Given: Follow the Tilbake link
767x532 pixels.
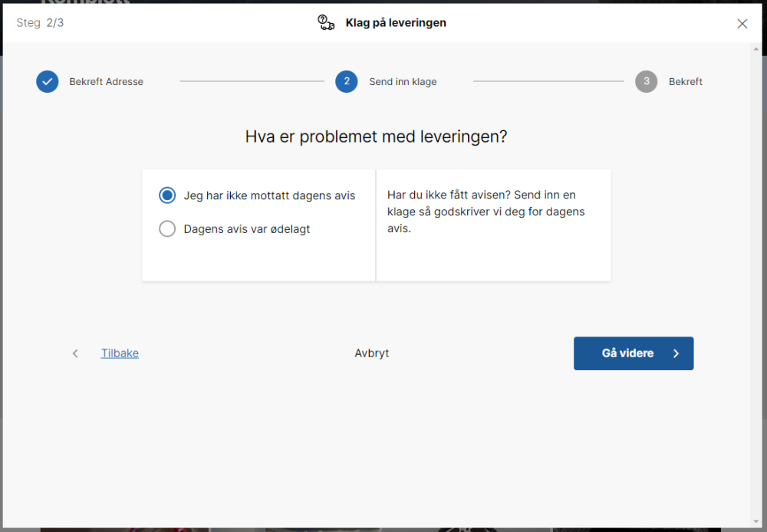Looking at the screenshot, I should pos(120,353).
